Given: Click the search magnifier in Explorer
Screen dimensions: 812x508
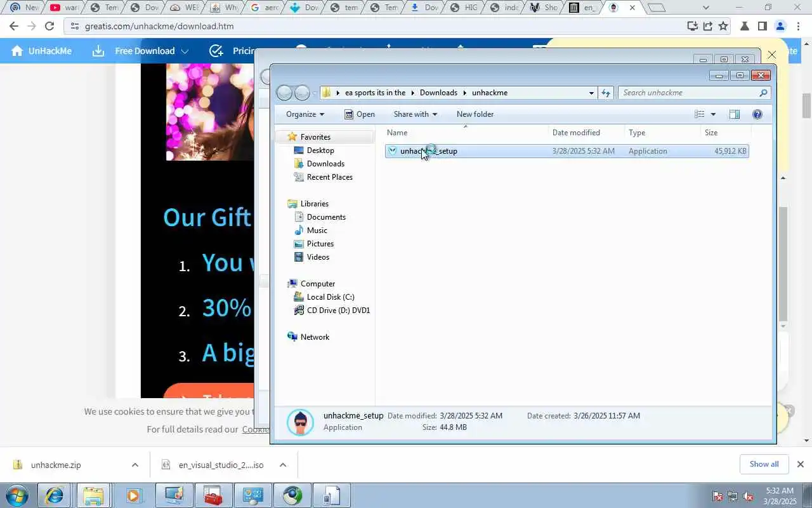Looking at the screenshot, I should (763, 93).
